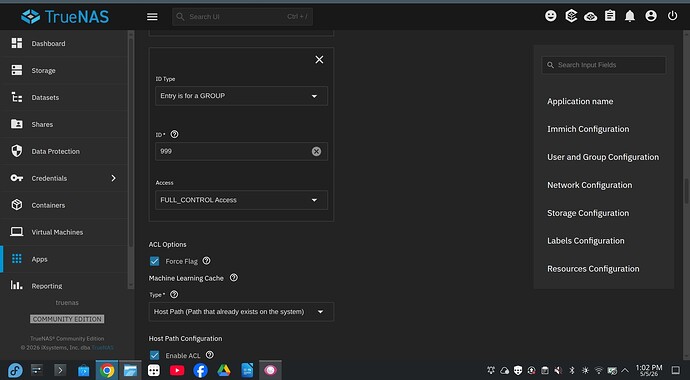Screen dimensions: 690x380
Task: Click the Search Input Fields box
Action: [603, 65]
